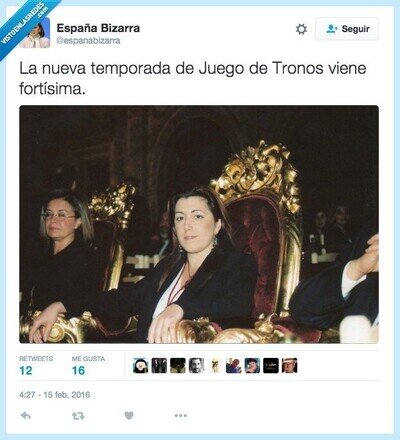The height and width of the screenshot is (440, 400).
Task: Open last liker avatar with hat
Action: [x=289, y=366]
